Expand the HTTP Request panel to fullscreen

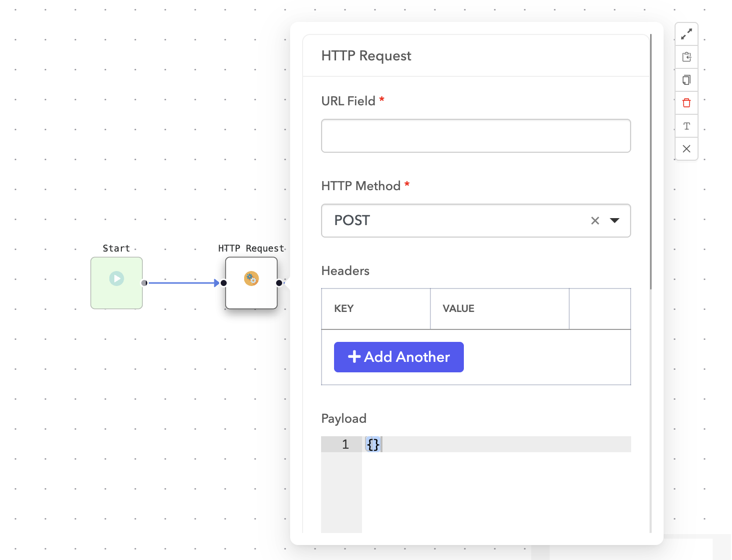coord(687,34)
